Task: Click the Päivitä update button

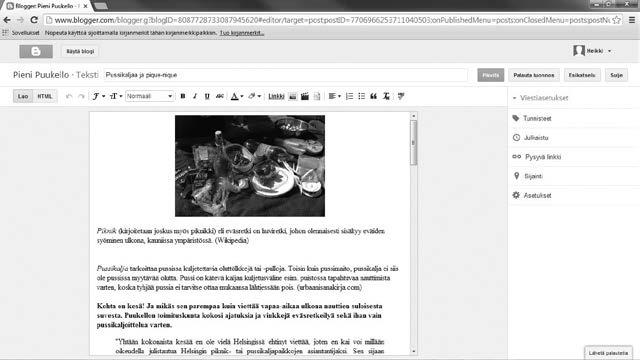Action: 491,75
